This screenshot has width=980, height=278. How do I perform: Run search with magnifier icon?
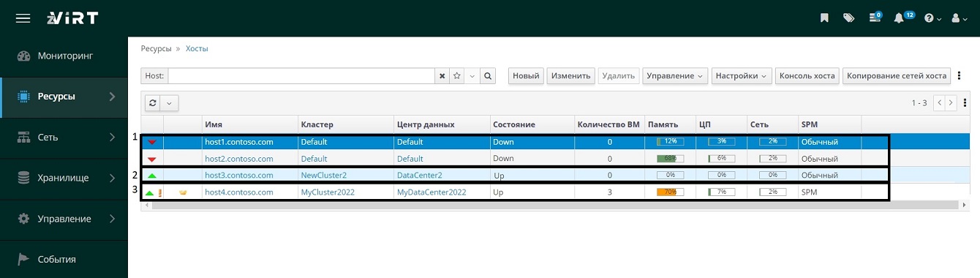[x=488, y=76]
